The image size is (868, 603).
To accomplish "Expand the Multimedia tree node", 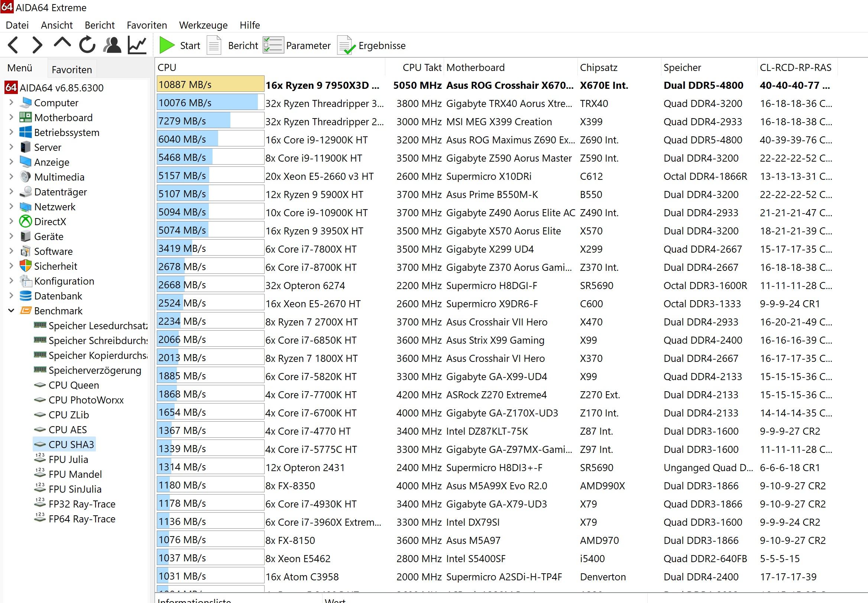I will pos(11,176).
